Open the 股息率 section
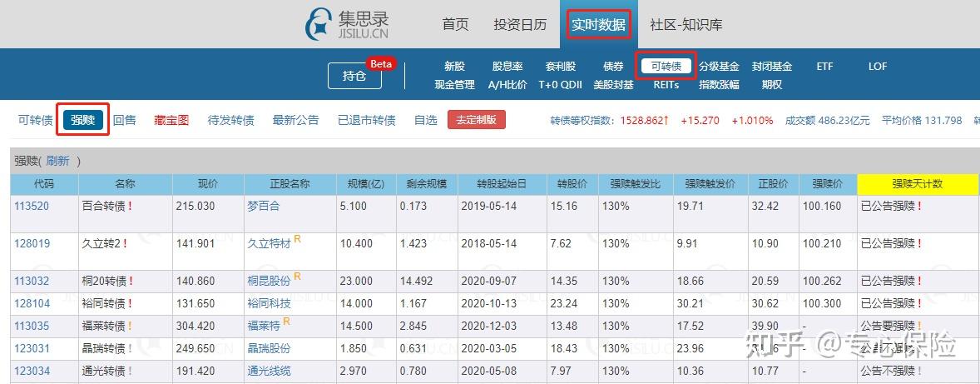The height and width of the screenshot is (384, 980). (x=507, y=67)
